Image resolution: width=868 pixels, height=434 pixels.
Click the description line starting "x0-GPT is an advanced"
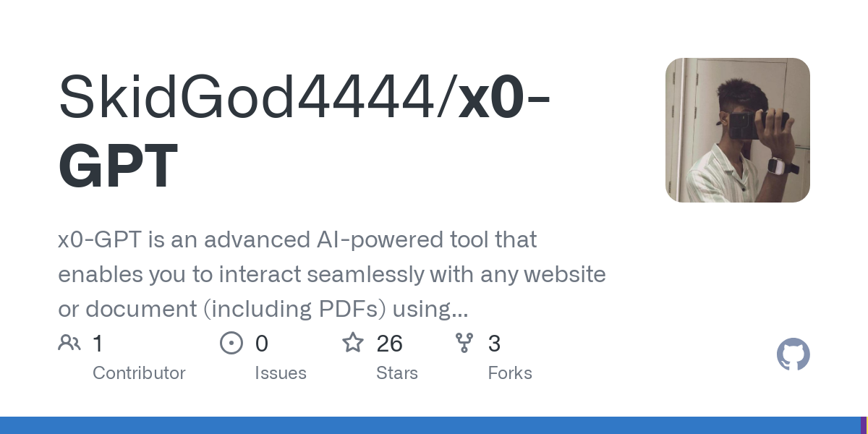click(297, 239)
